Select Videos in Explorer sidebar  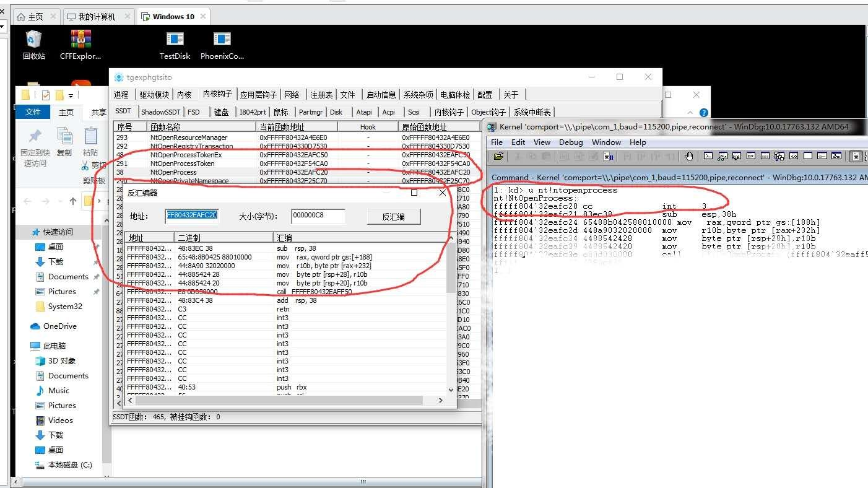61,420
